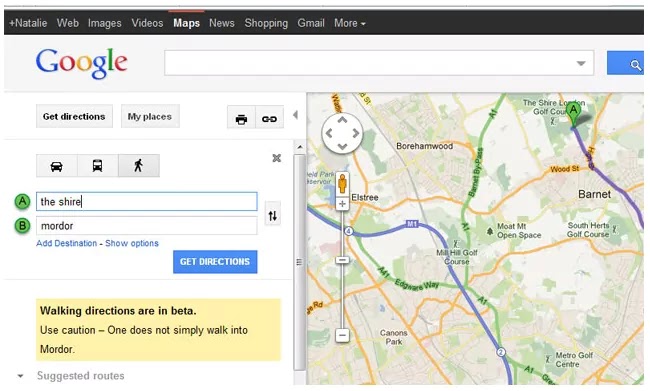The image size is (650, 391).
Task: Click the link chain icon
Action: coord(269,119)
